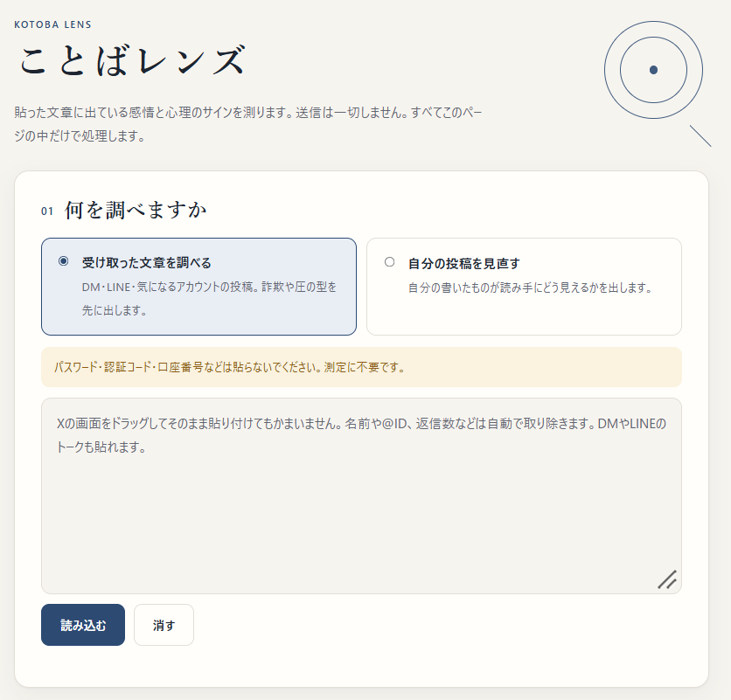Focus the text paste area
The height and width of the screenshot is (700, 731).
pyautogui.click(x=361, y=496)
